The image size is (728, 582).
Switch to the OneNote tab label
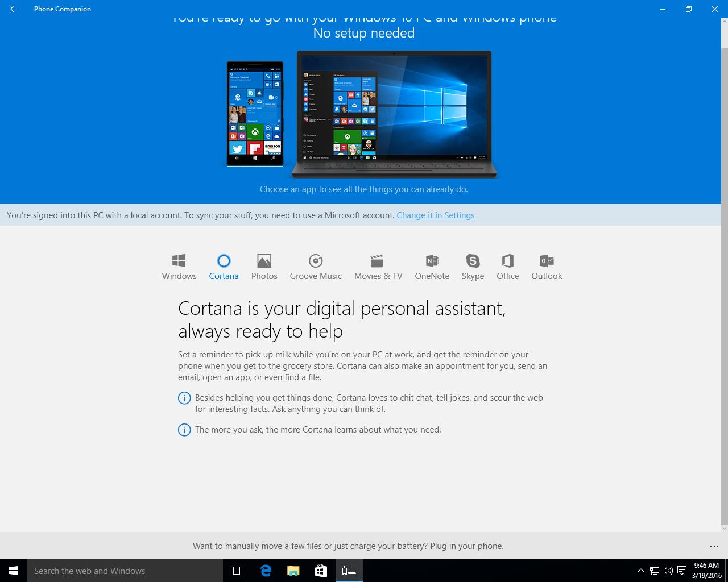click(x=432, y=276)
